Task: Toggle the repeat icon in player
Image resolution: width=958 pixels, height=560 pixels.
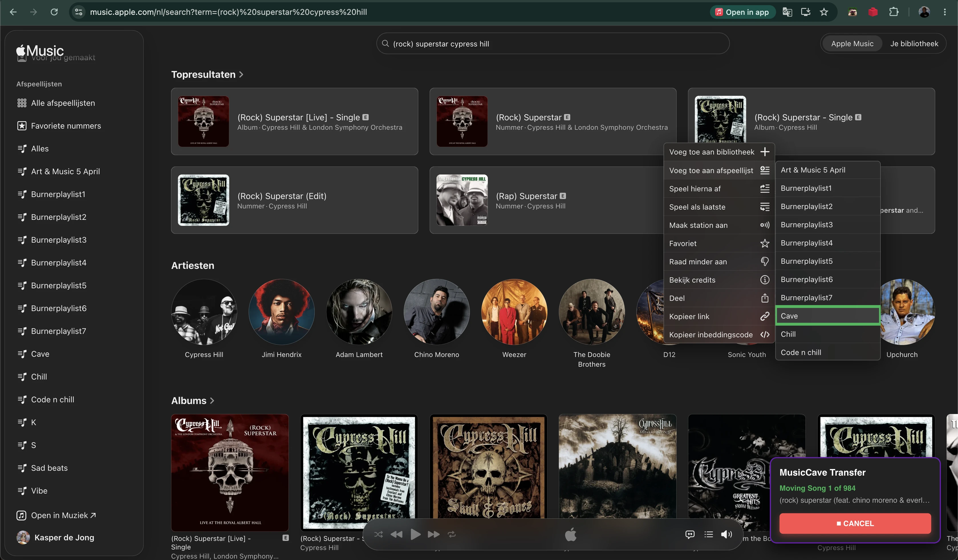Action: pyautogui.click(x=452, y=534)
